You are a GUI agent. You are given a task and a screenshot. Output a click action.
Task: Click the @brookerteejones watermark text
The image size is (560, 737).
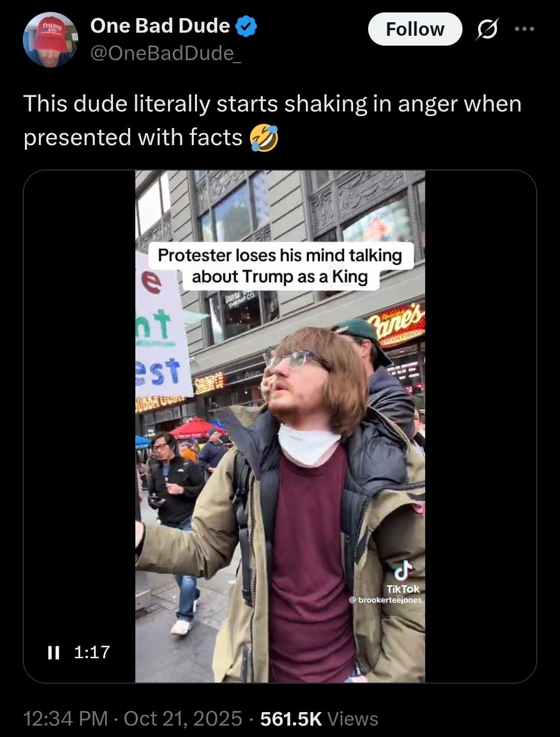click(385, 600)
